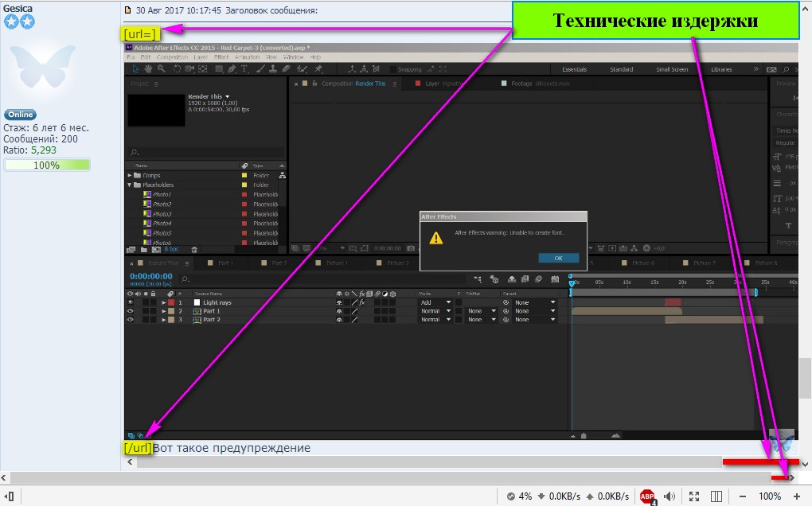The image size is (812, 506).
Task: Open Normal mode dropdown for Part 1
Action: click(435, 311)
